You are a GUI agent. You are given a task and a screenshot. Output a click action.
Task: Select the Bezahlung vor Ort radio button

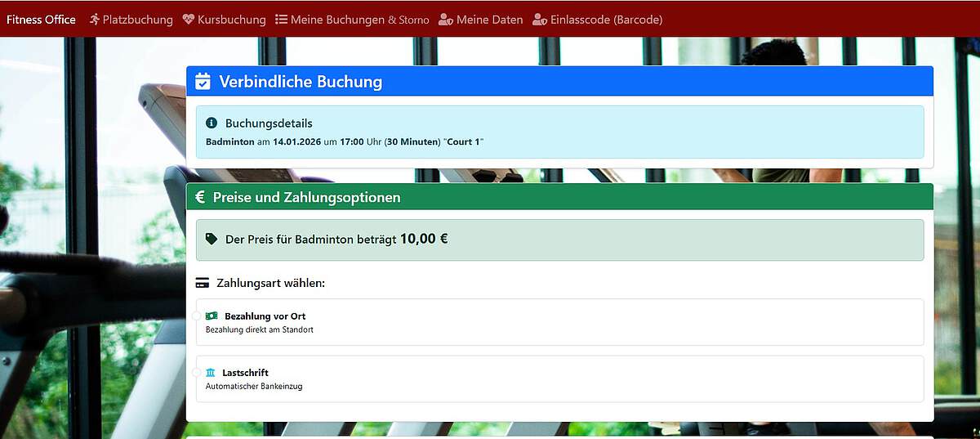point(196,316)
